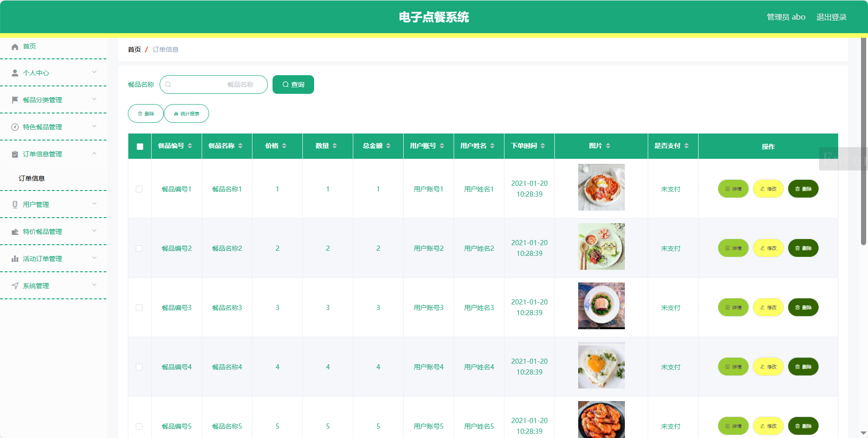
Task: Open the heart-shaped egg thumbnail for 餐品名称4
Action: 601,365
